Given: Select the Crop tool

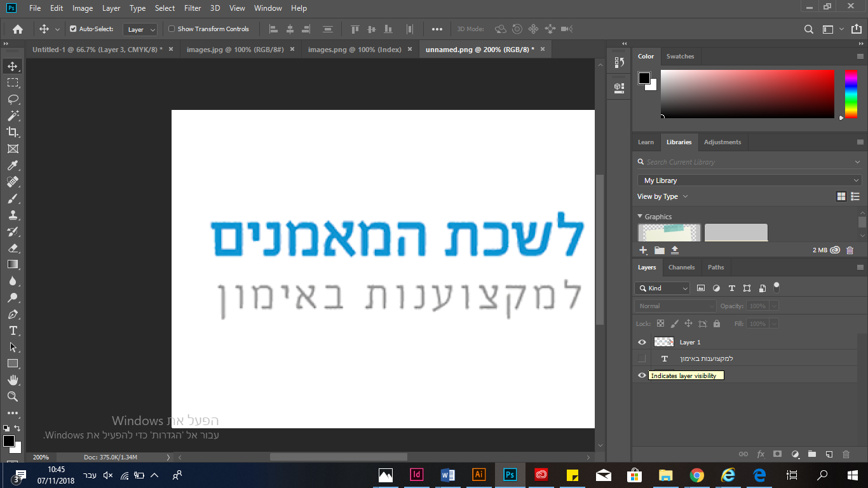Looking at the screenshot, I should [x=13, y=132].
